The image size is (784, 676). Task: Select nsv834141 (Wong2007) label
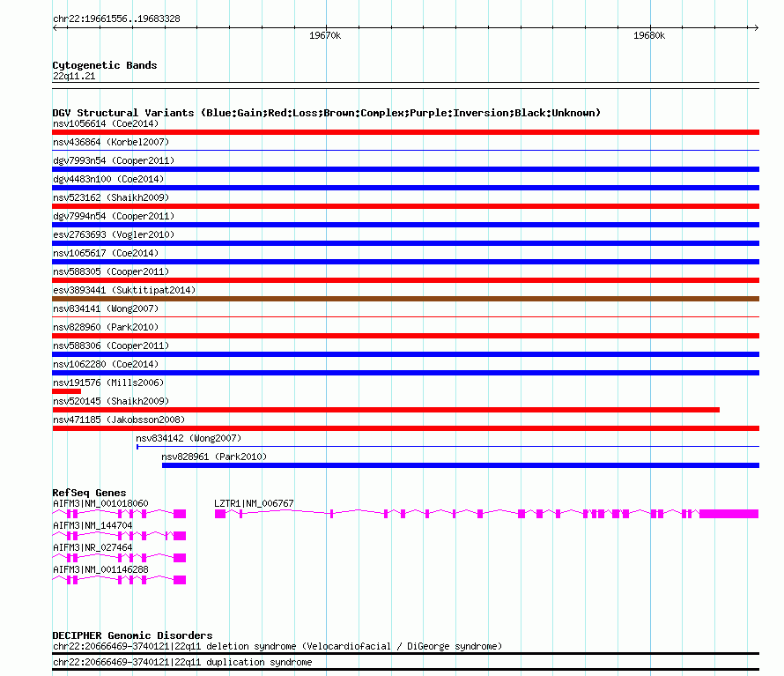tap(106, 308)
